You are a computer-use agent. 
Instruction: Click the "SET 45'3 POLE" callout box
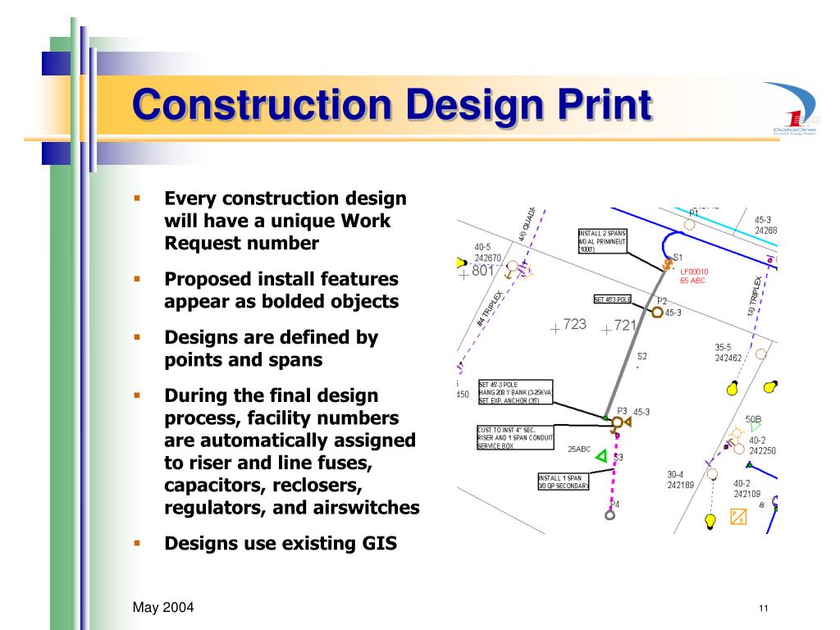612,299
